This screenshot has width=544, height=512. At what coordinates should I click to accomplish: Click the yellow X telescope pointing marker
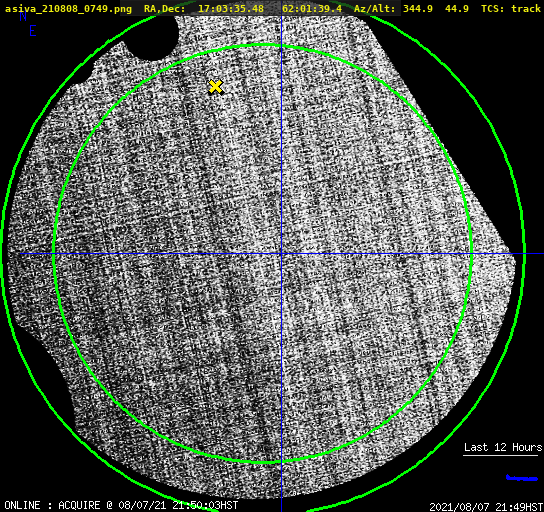click(215, 86)
